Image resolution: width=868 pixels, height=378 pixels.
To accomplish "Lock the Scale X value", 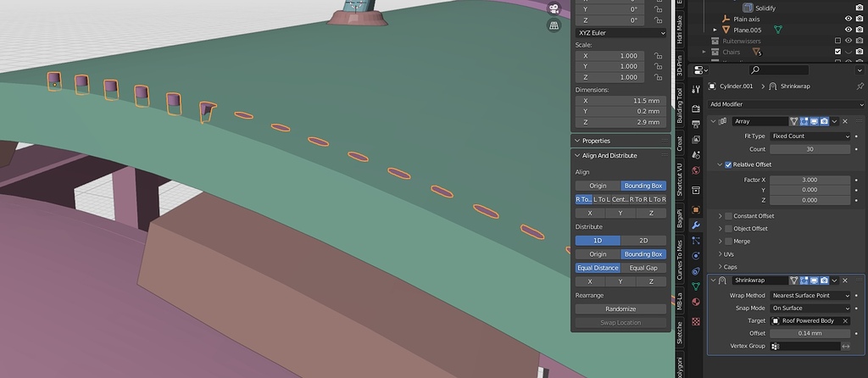I will (658, 56).
